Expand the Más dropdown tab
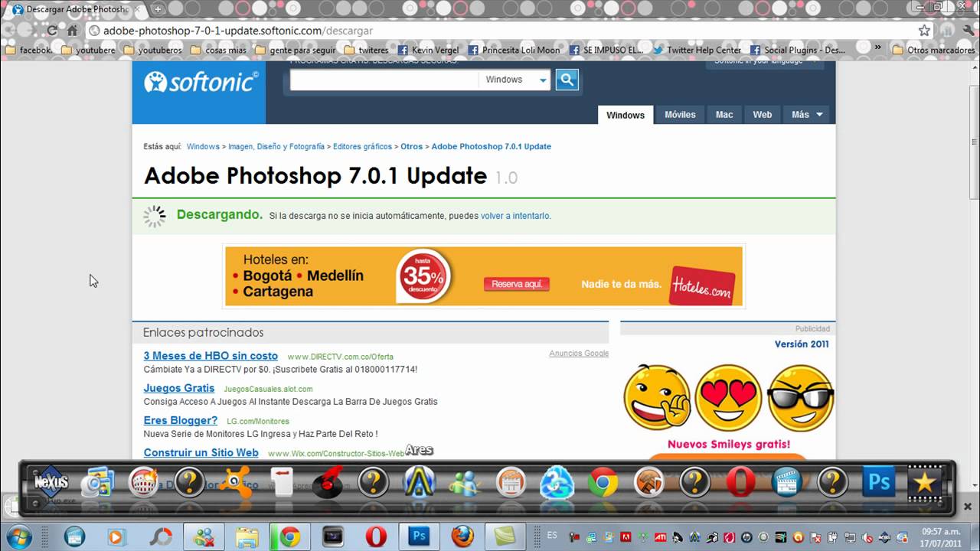The width and height of the screenshot is (980, 551). [807, 115]
